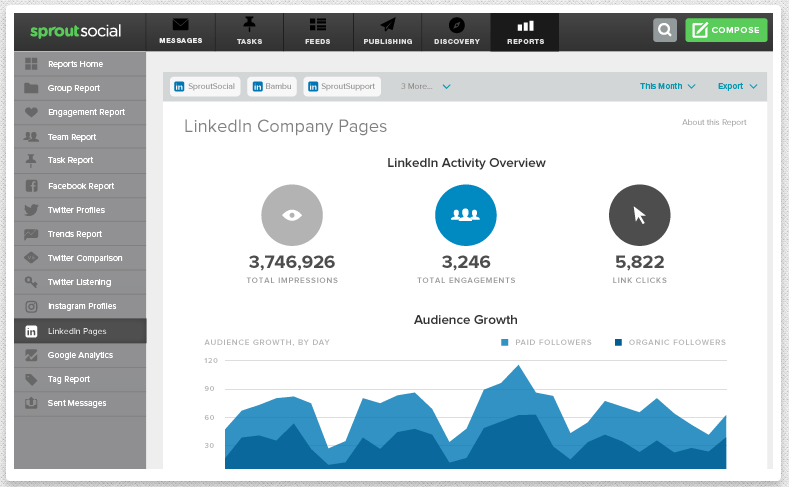Click the Reports Home grid icon
The height and width of the screenshot is (487, 789).
tap(31, 64)
